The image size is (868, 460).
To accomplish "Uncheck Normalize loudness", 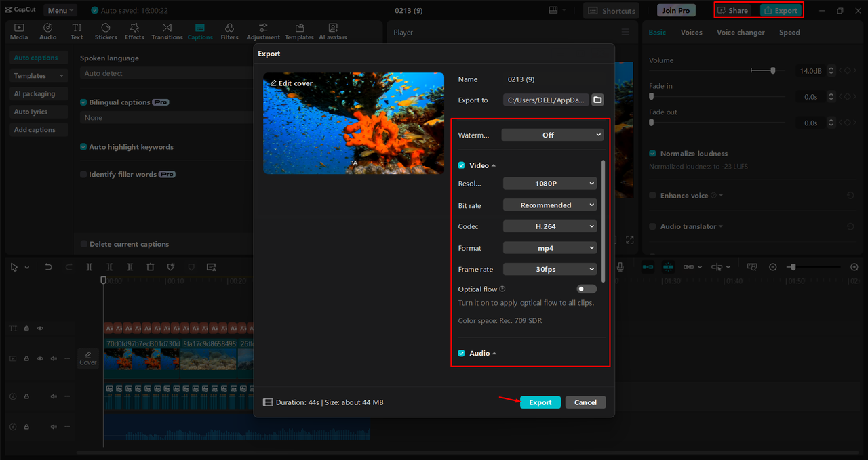I will click(652, 154).
